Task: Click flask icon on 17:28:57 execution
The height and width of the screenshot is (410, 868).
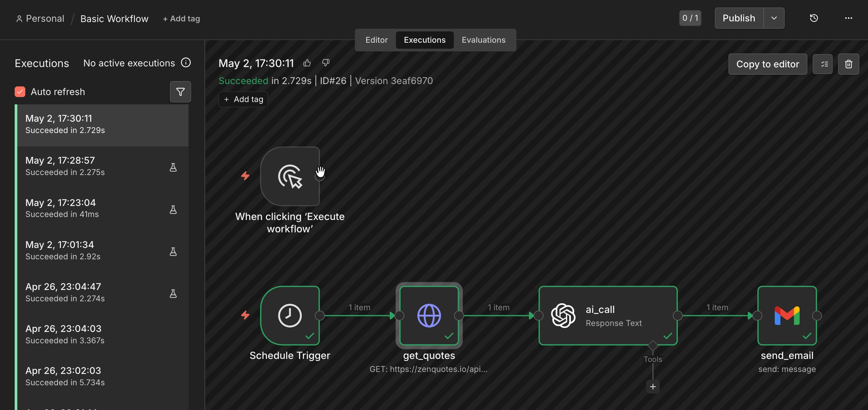Action: [x=173, y=167]
